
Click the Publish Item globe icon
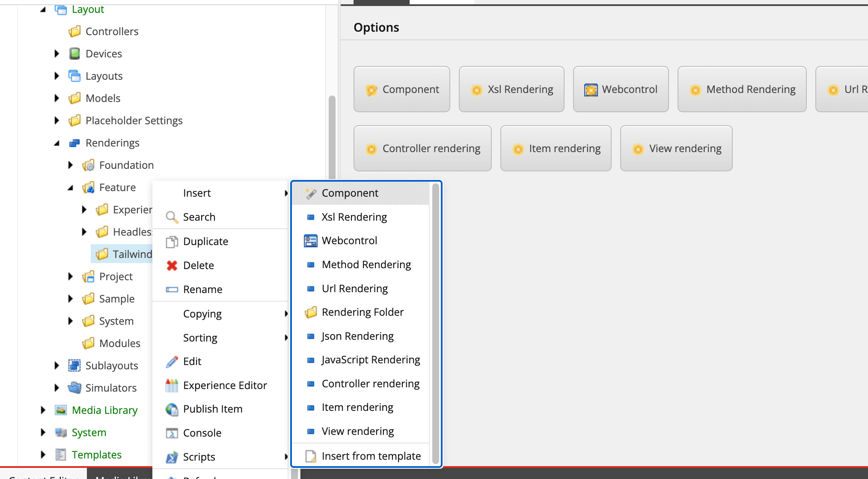172,410
